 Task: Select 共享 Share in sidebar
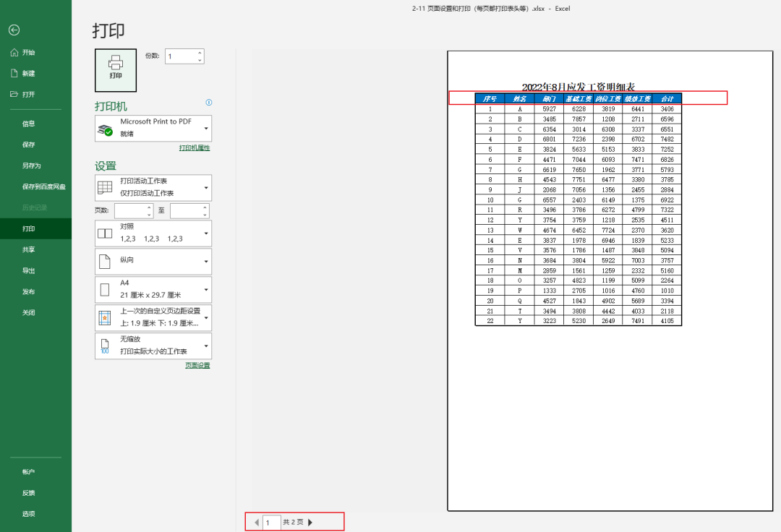(x=36, y=250)
